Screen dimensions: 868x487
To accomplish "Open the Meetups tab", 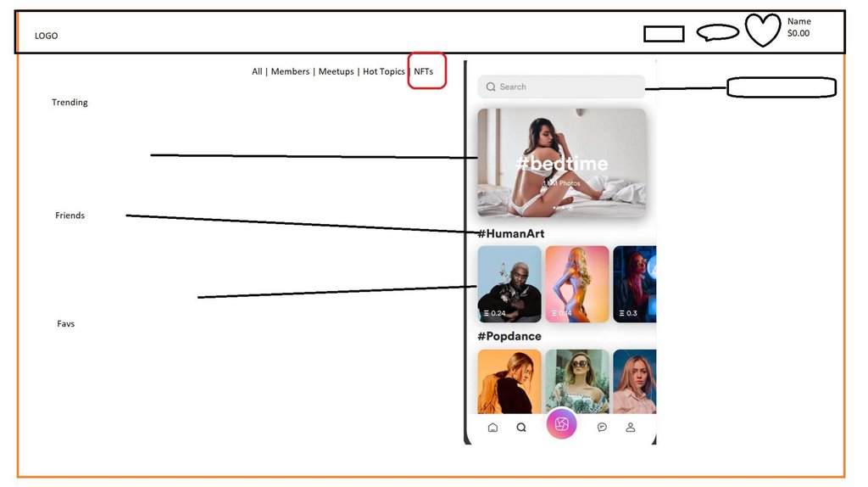I will click(336, 71).
